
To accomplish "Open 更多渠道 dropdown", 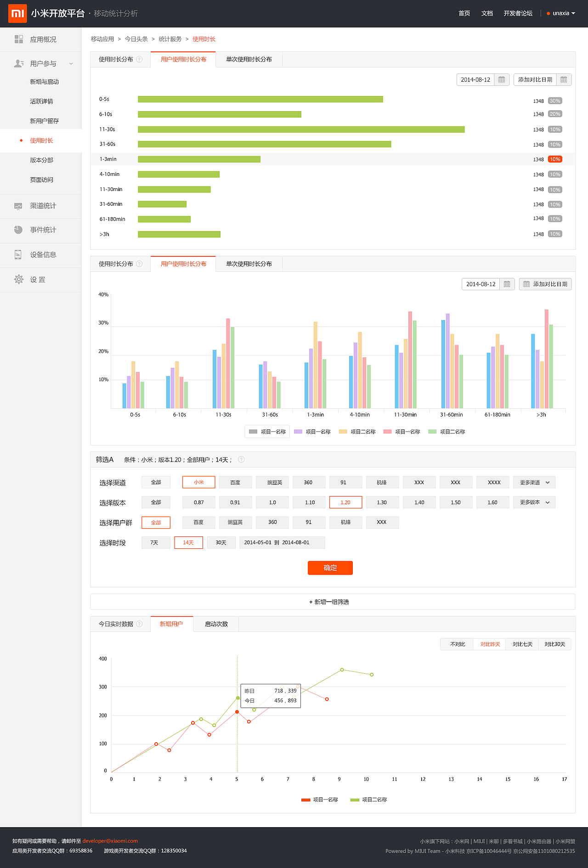I will 534,482.
